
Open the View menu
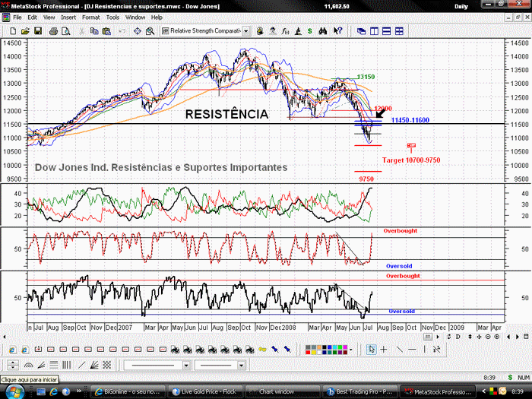(49, 17)
